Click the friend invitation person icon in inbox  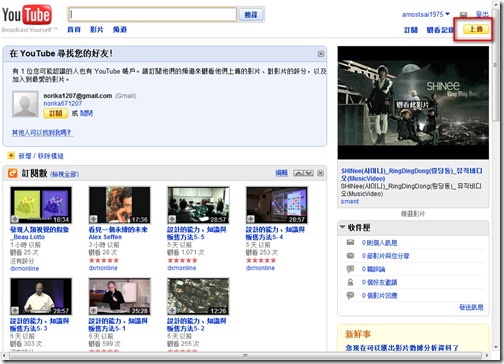(x=350, y=282)
